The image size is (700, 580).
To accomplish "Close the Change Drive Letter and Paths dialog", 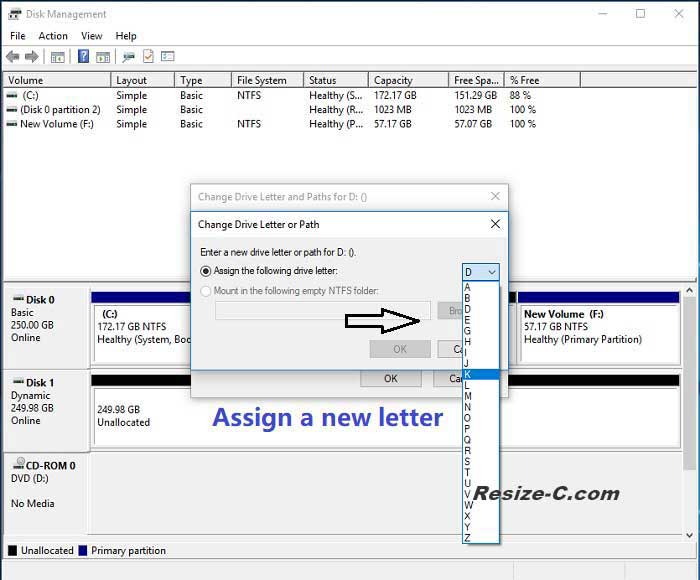I will pyautogui.click(x=495, y=196).
